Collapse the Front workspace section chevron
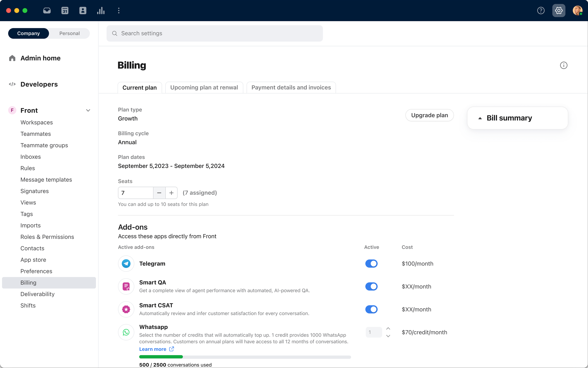588x368 pixels. 88,110
